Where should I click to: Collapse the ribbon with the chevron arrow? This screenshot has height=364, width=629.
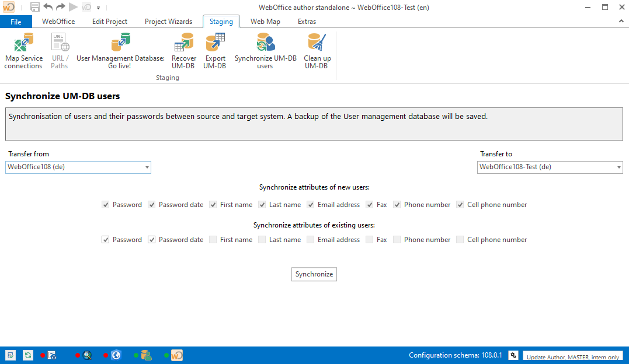(x=621, y=21)
